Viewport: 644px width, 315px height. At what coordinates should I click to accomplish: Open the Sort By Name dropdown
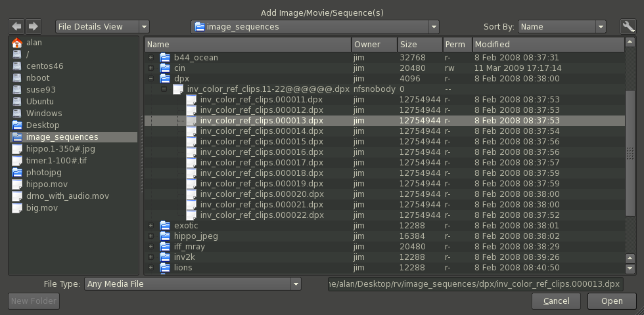point(562,27)
